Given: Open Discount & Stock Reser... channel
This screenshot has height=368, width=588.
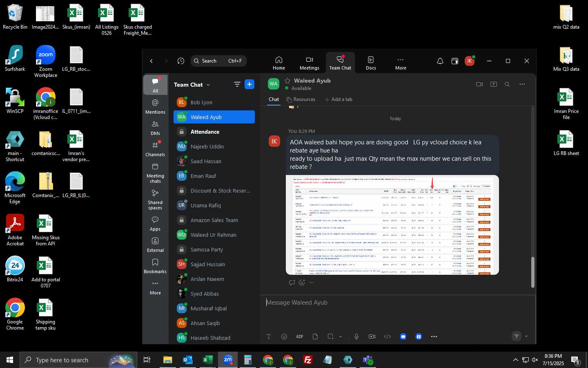Looking at the screenshot, I should click(214, 191).
